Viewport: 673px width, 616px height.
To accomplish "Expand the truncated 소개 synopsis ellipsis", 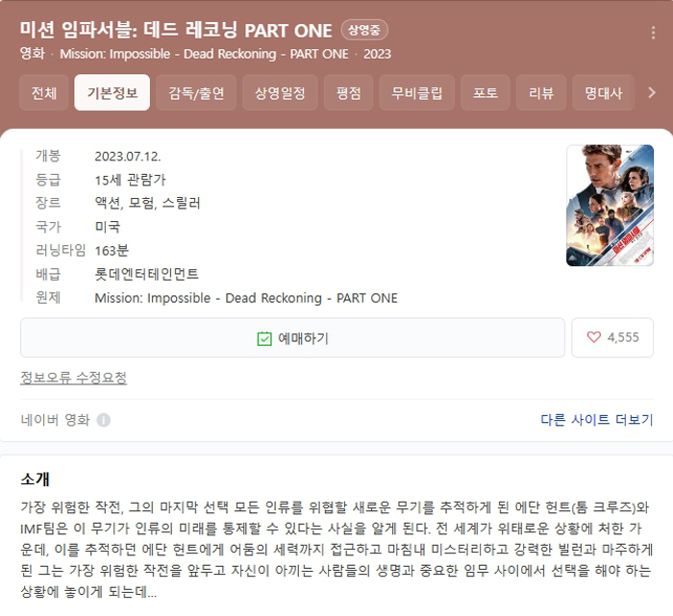I will [x=151, y=592].
